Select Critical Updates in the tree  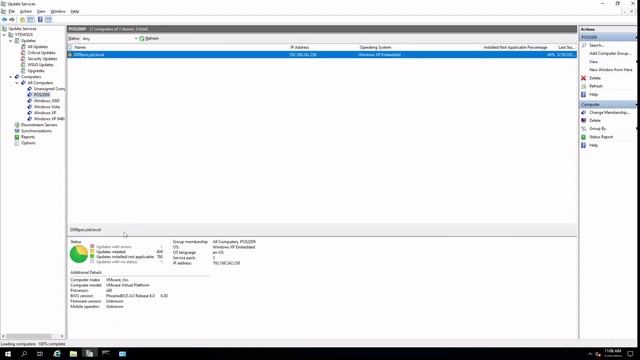(41, 53)
